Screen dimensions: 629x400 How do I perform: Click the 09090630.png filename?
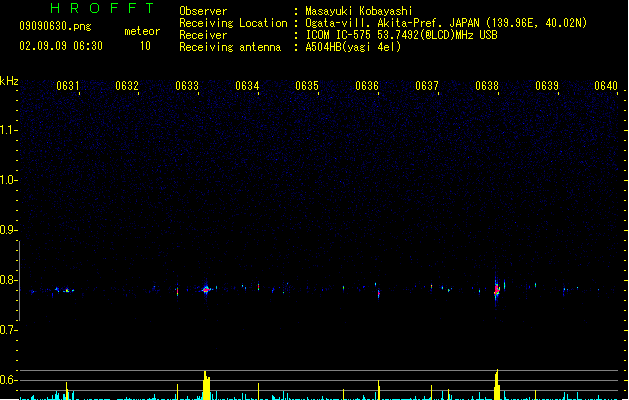pos(55,26)
